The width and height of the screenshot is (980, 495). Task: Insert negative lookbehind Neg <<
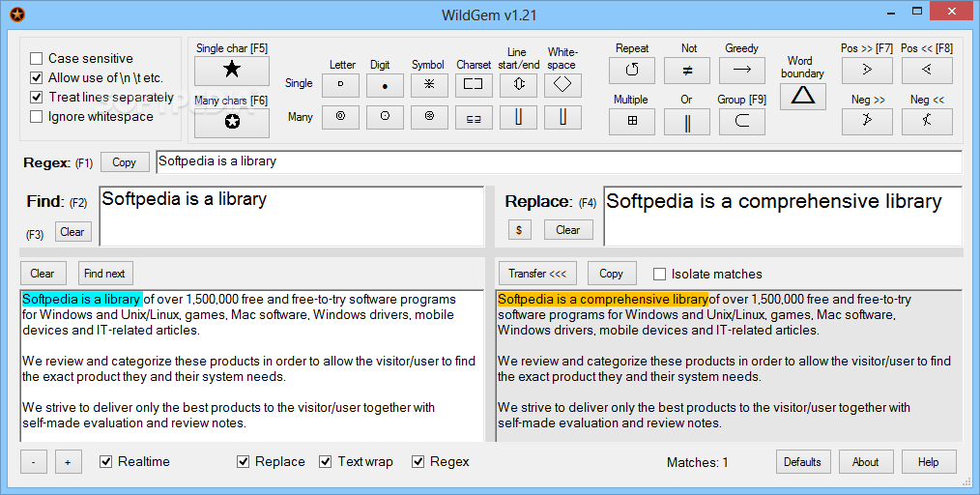[x=927, y=122]
